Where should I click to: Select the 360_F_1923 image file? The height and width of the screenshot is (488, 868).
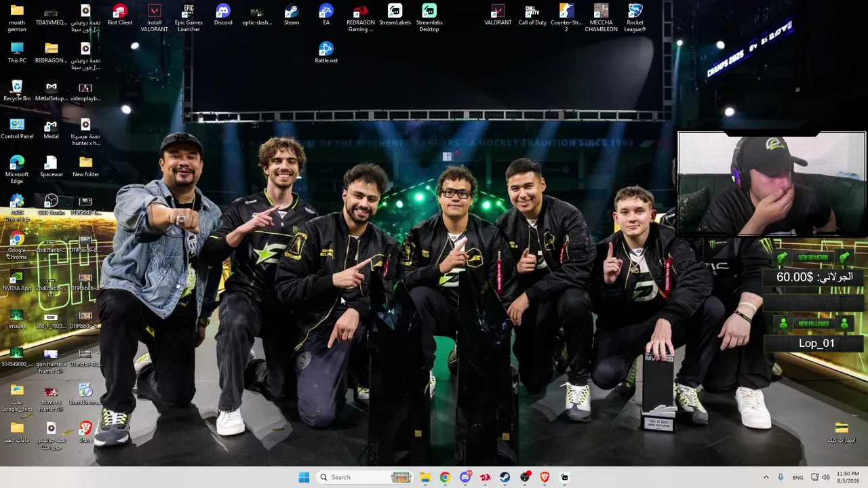pyautogui.click(x=52, y=319)
